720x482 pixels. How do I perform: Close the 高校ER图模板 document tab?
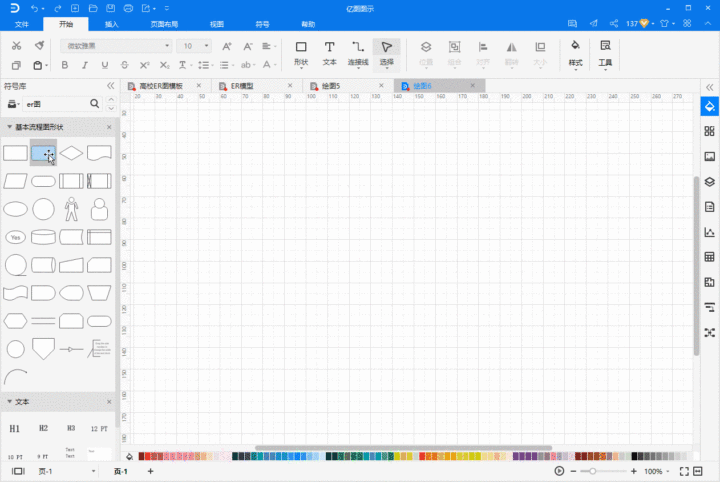pyautogui.click(x=199, y=85)
